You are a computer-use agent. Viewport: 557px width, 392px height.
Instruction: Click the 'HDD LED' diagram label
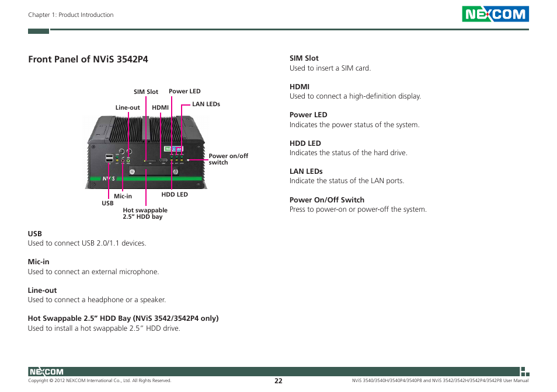tap(175, 194)
